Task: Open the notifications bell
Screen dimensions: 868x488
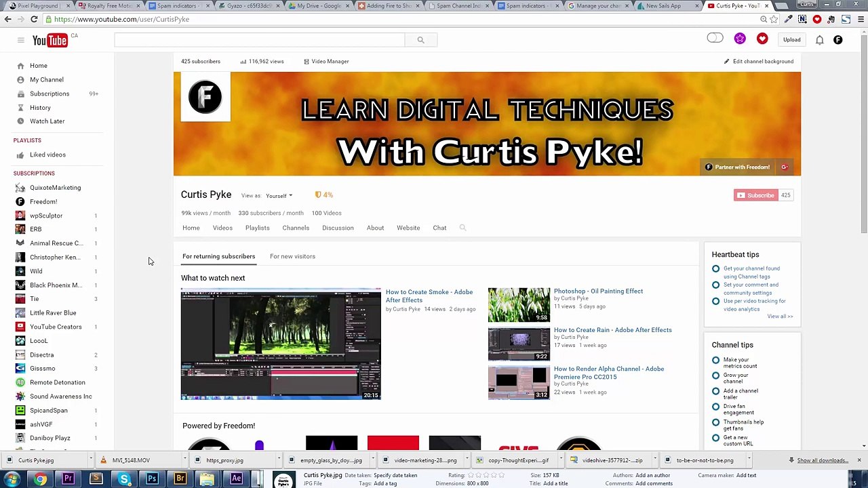Action: (x=819, y=40)
